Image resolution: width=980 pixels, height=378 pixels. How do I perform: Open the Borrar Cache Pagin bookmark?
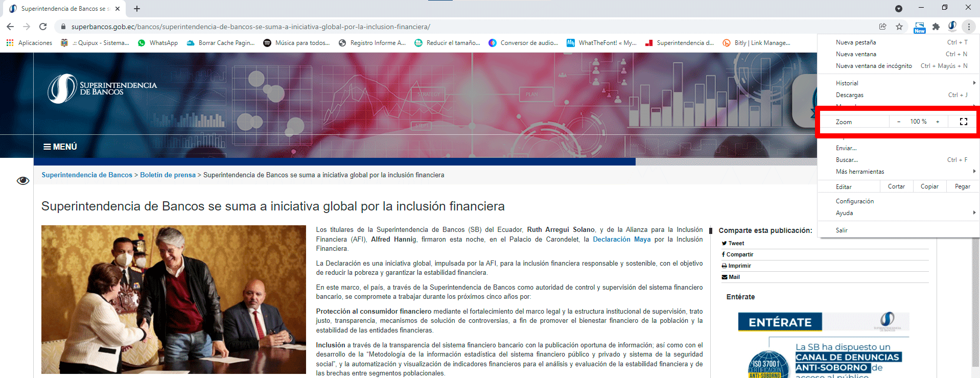(221, 43)
